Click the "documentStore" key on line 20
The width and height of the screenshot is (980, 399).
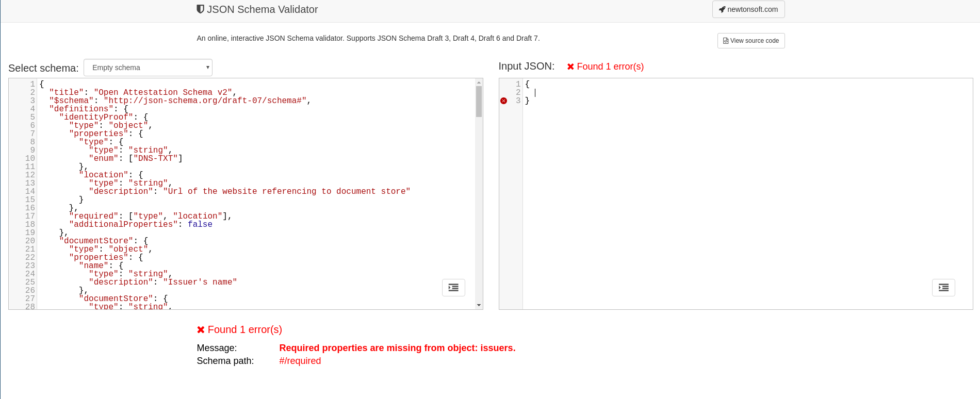(x=96, y=241)
